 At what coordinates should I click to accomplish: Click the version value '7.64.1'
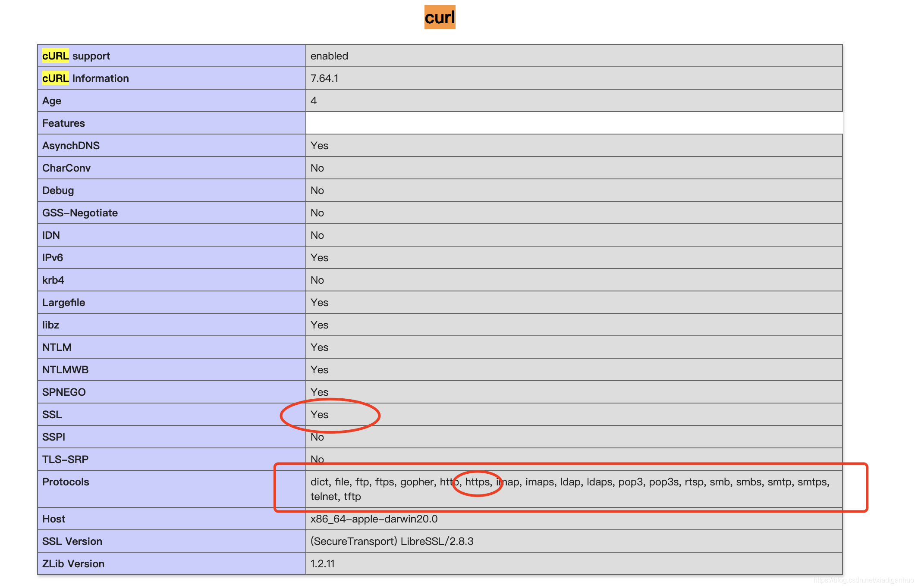[x=324, y=78]
